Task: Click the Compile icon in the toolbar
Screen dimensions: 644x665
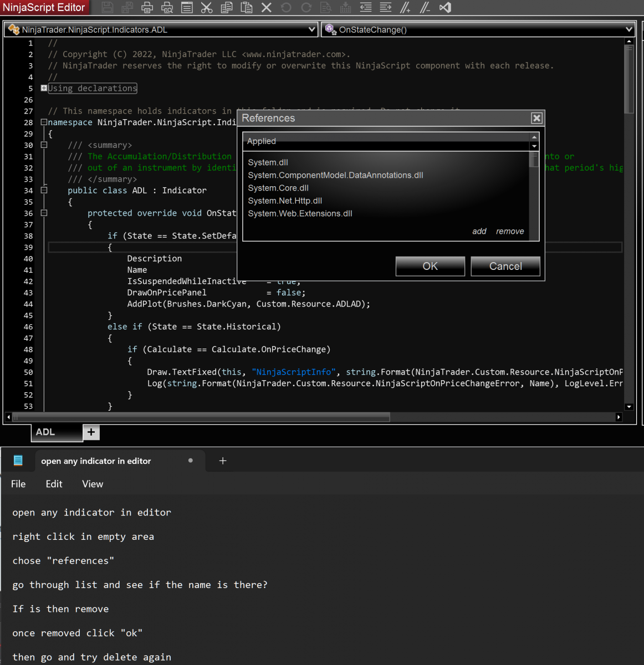Action: click(x=346, y=8)
